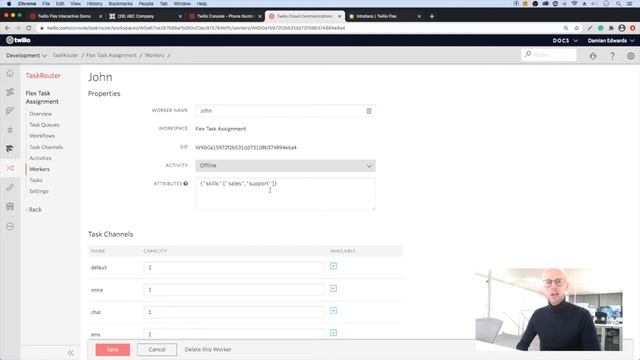Switch to the Interface Twilio Flex tab
Screen dimensions: 640x360
point(384,16)
